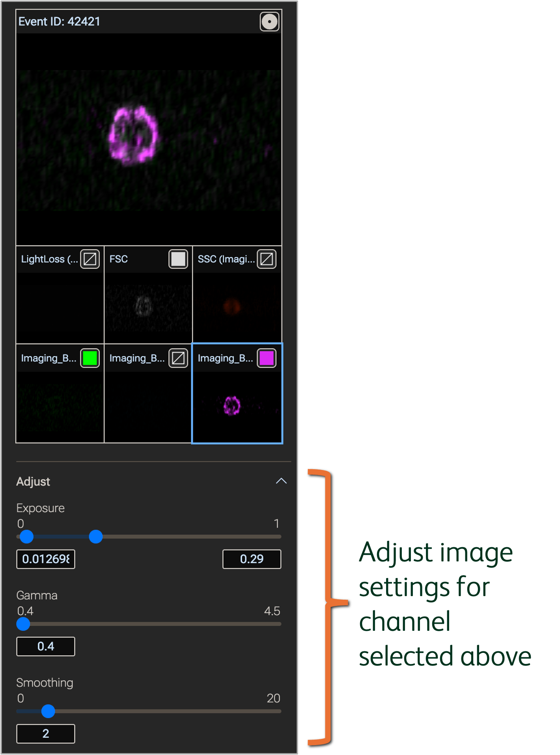The width and height of the screenshot is (560, 755).
Task: Toggle LightLoss channel color box
Action: (x=90, y=259)
